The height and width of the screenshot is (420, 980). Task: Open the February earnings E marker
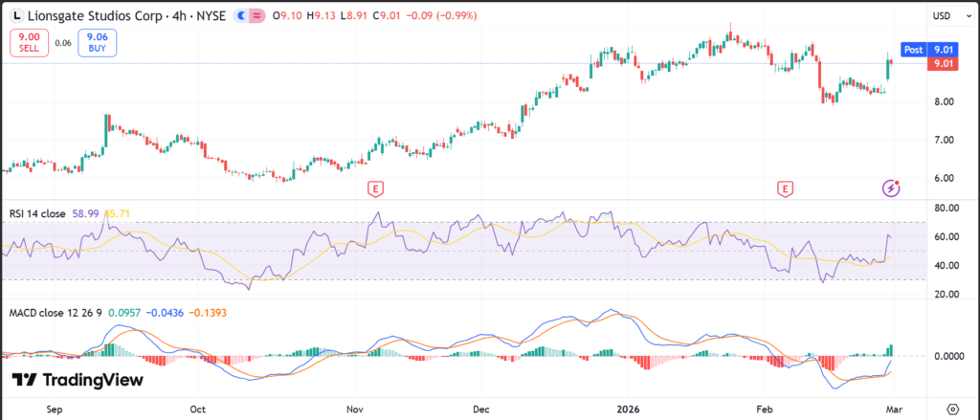tap(787, 188)
